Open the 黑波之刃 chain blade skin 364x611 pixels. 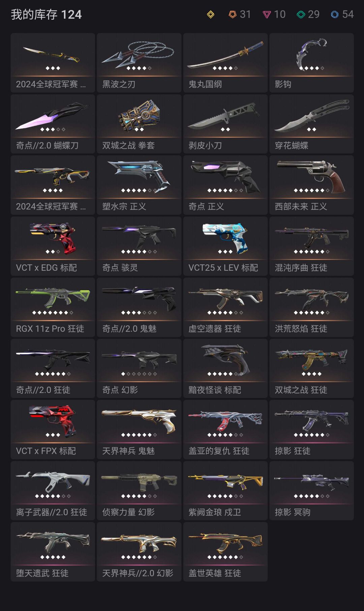click(x=139, y=63)
